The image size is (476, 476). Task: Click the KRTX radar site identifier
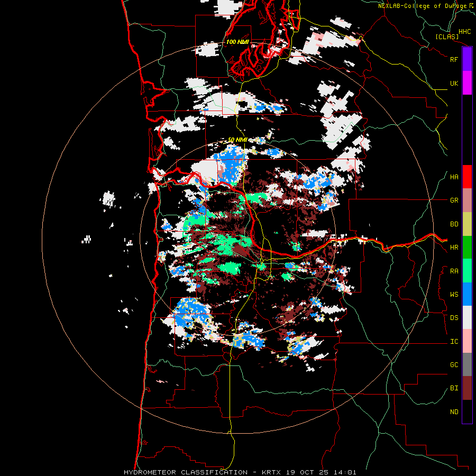[272, 472]
